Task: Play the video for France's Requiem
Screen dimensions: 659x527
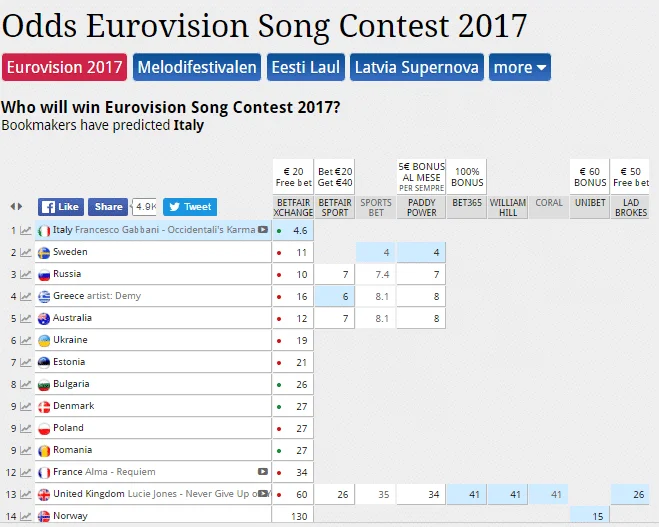Action: (263, 472)
